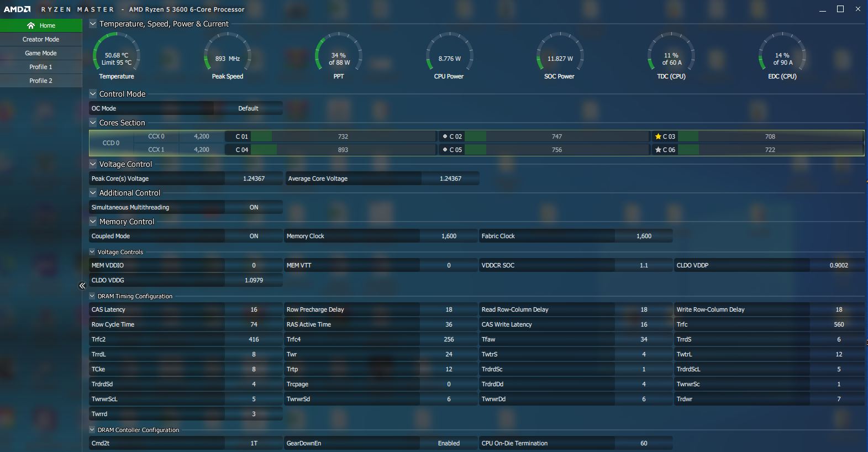Open Profile 1
This screenshot has height=452, width=868.
point(41,67)
